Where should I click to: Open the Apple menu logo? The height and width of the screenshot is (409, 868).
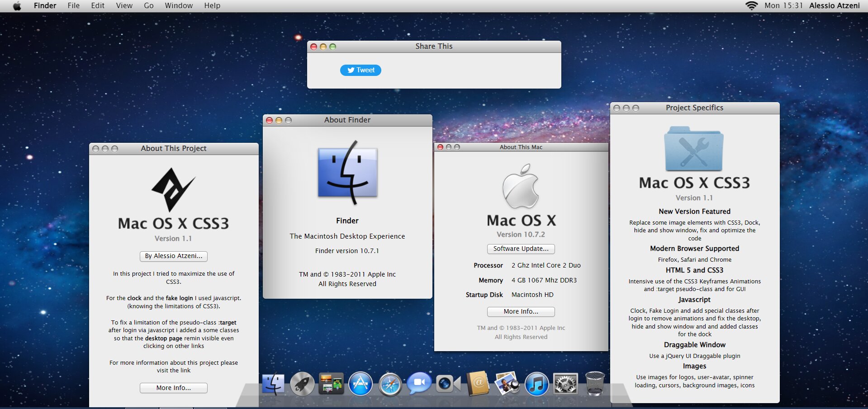[17, 6]
